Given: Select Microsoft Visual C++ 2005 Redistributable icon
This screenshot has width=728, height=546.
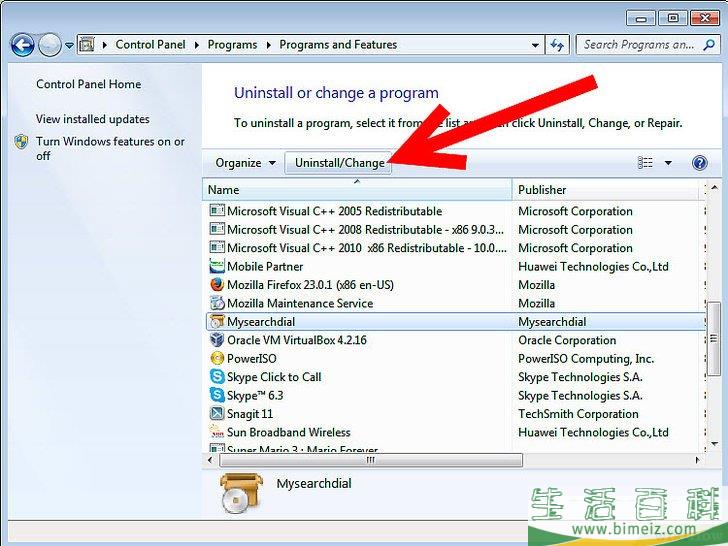Looking at the screenshot, I should (x=217, y=210).
